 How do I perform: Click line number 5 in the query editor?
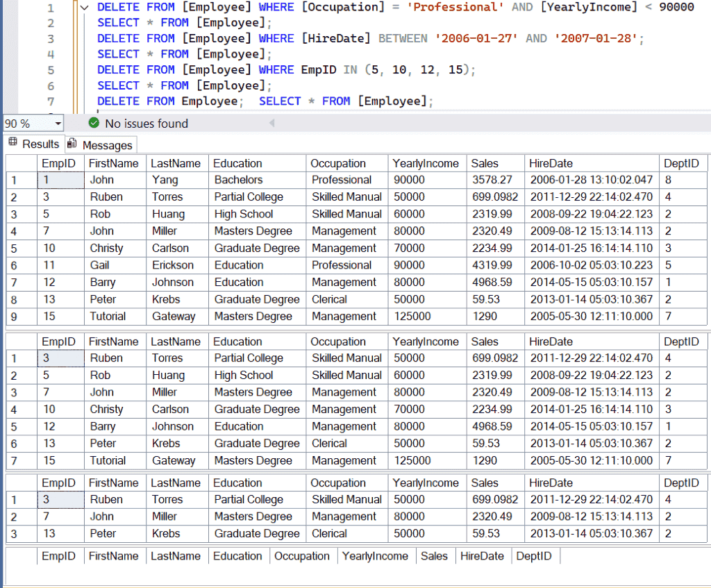[52, 69]
